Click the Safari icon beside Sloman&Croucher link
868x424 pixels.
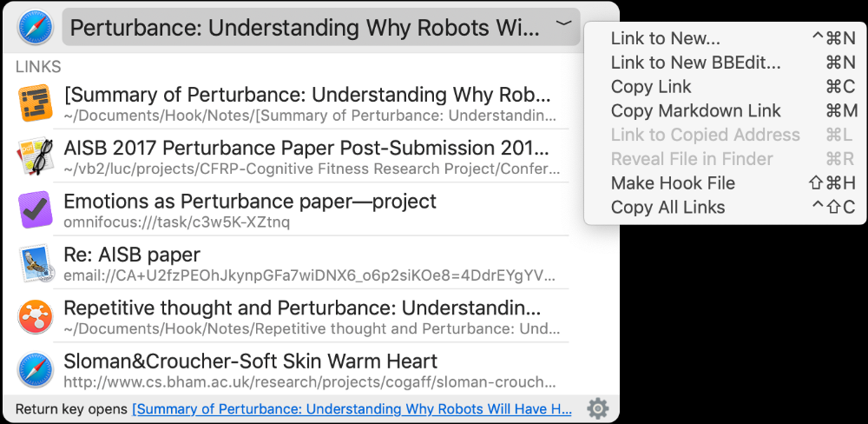pos(36,370)
